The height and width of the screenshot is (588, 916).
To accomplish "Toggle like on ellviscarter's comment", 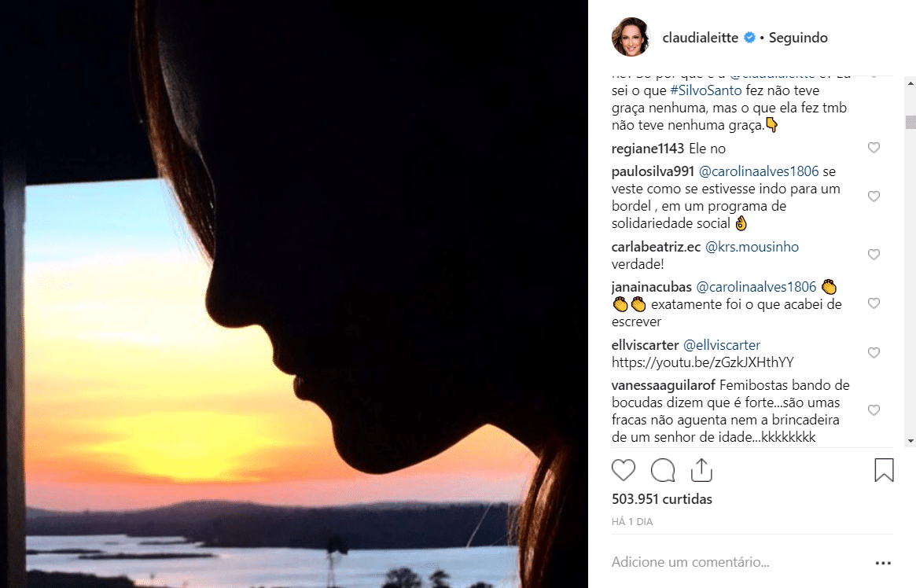I will pos(874,352).
